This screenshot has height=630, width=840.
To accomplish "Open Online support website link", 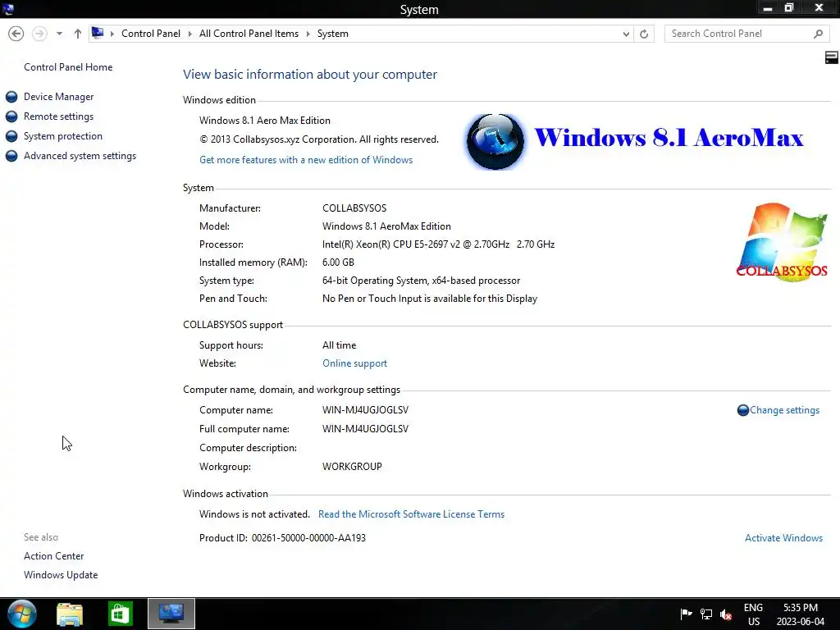I will pyautogui.click(x=354, y=363).
